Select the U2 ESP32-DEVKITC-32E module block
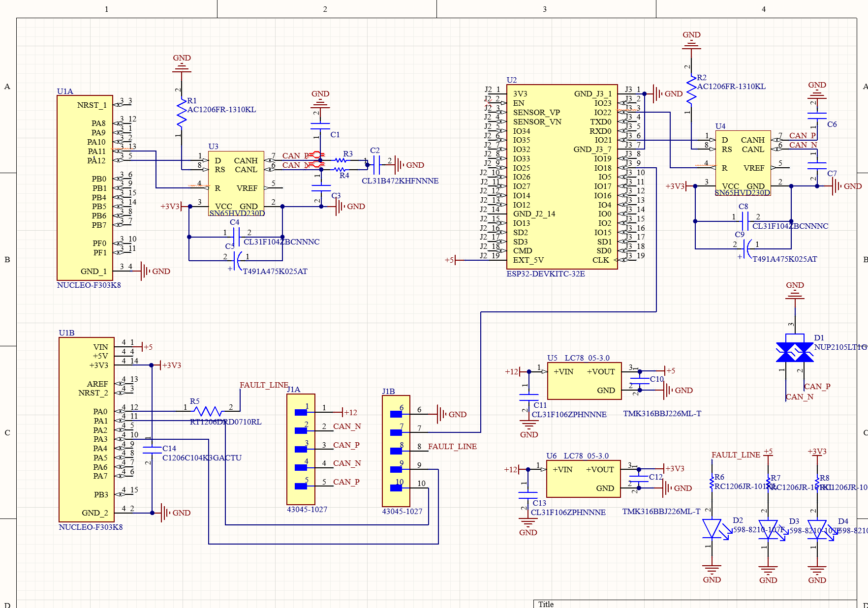 [x=562, y=177]
